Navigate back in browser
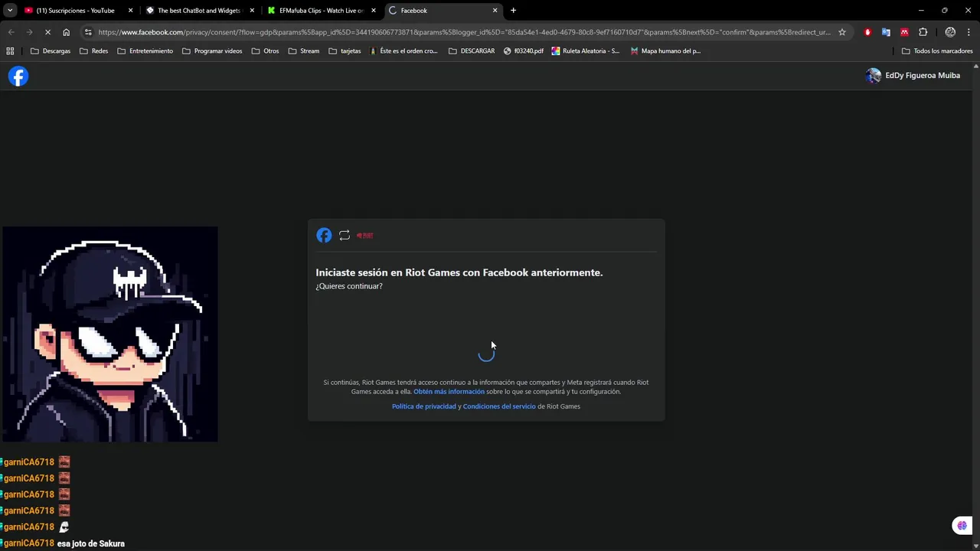 click(x=11, y=32)
